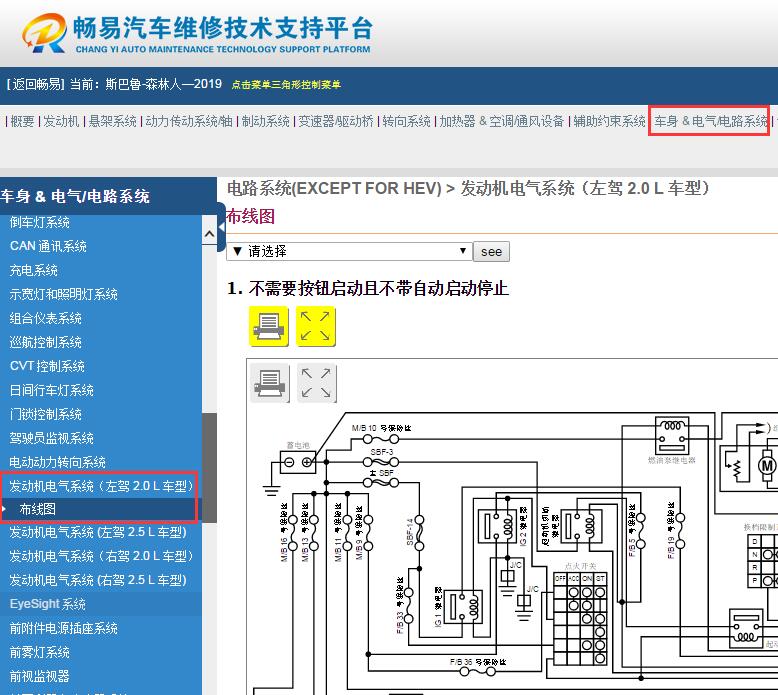This screenshot has width=778, height=695.
Task: Open the 辅助约束系统 menu
Action: pyautogui.click(x=609, y=121)
